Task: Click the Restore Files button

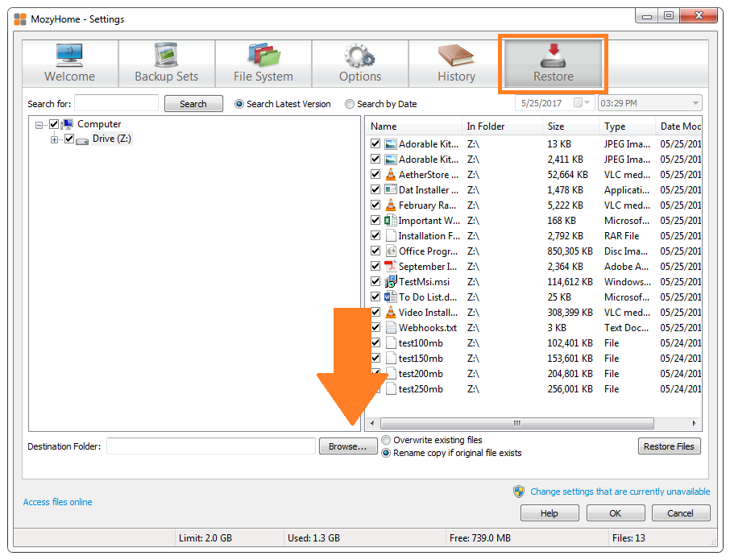Action: tap(669, 446)
